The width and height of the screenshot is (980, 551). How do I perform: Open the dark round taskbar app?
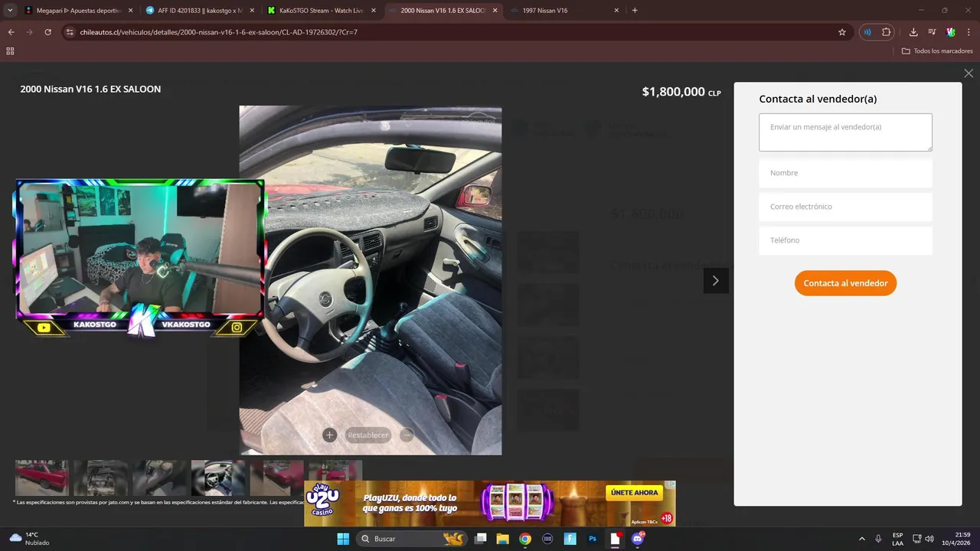point(547,539)
